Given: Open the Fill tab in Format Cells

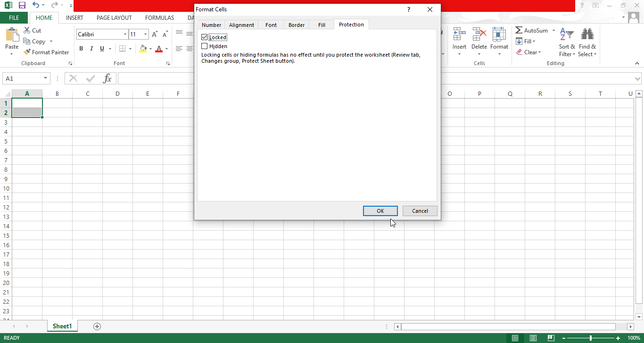Looking at the screenshot, I should pos(322,25).
